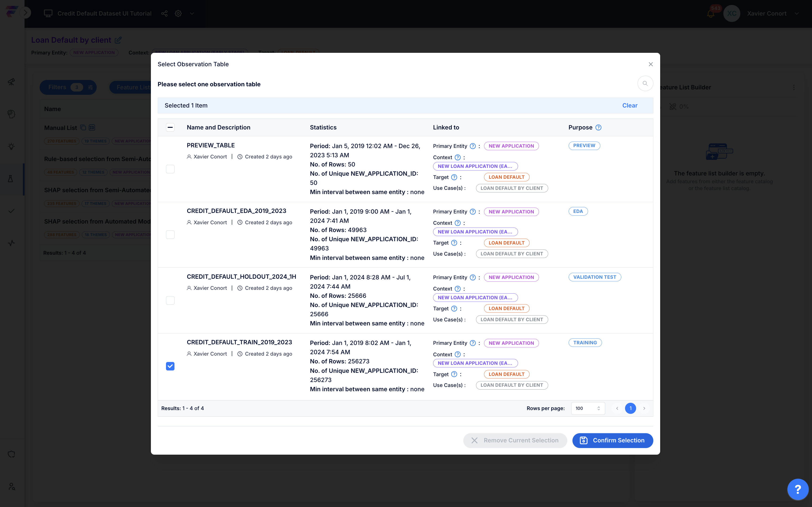812x507 pixels.
Task: Click Context help icon in HOLDOUT row
Action: pos(457,289)
